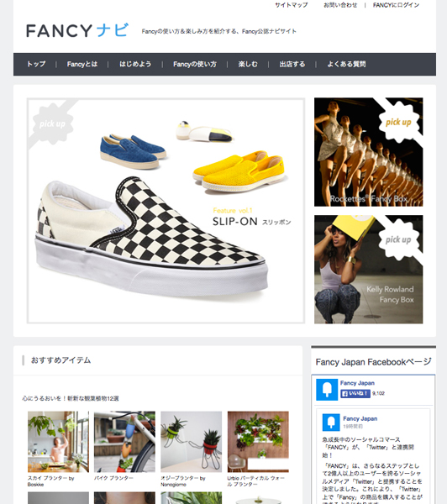Select はじめよう in the navigation bar
This screenshot has height=504, width=447.
pyautogui.click(x=135, y=65)
